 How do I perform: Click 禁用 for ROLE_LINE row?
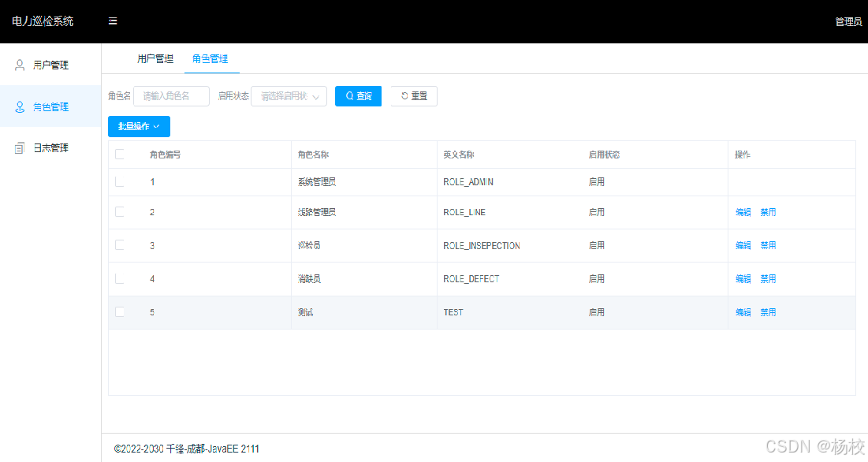(768, 212)
